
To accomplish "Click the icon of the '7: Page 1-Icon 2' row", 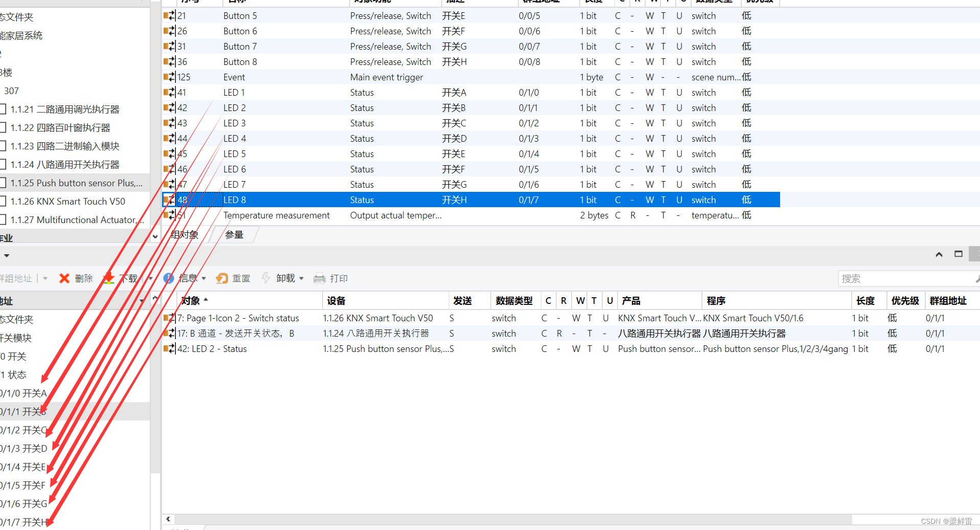I will (169, 318).
